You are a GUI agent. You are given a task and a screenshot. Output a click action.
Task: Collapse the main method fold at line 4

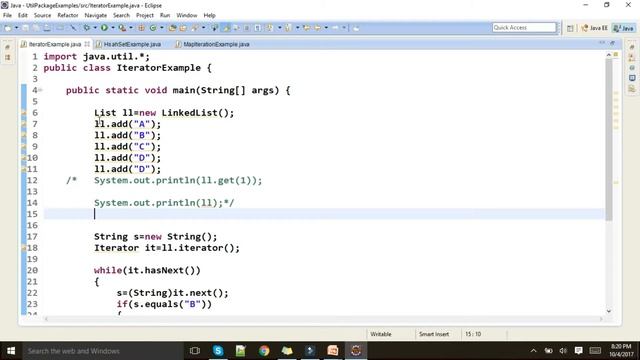(40, 90)
